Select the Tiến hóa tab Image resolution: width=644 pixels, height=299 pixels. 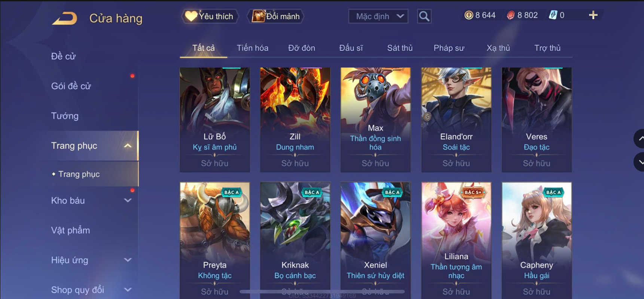(252, 48)
